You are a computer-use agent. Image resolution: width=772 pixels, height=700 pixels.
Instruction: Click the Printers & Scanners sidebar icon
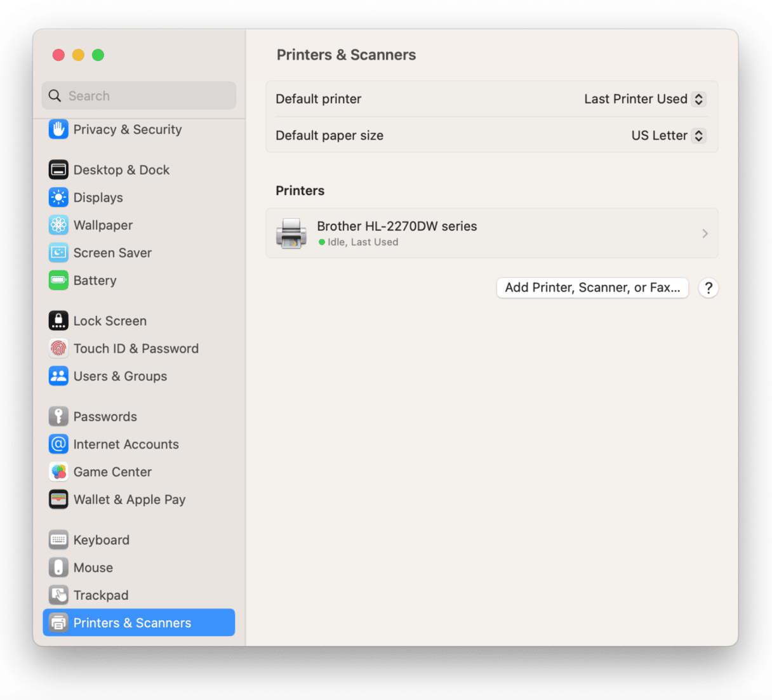(58, 623)
